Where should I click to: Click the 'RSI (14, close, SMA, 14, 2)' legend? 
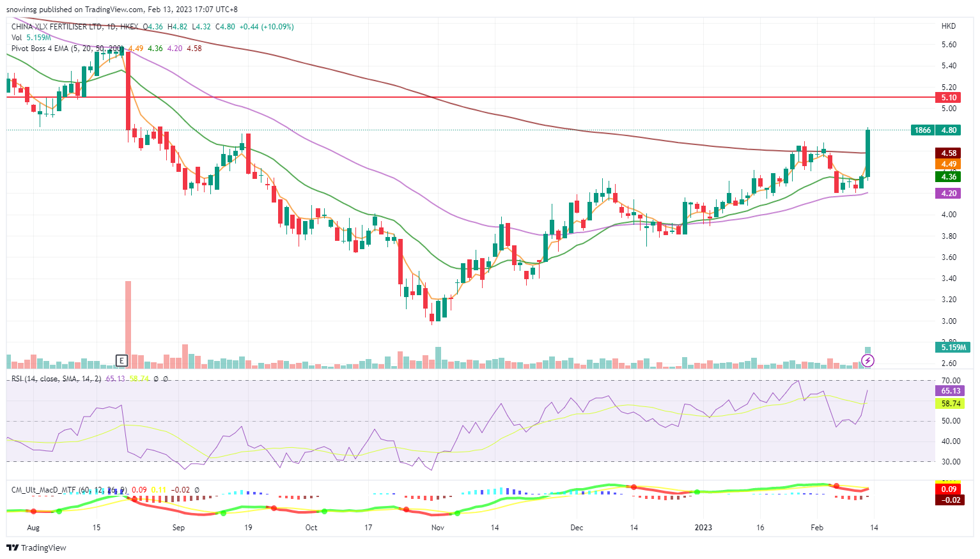pos(56,379)
